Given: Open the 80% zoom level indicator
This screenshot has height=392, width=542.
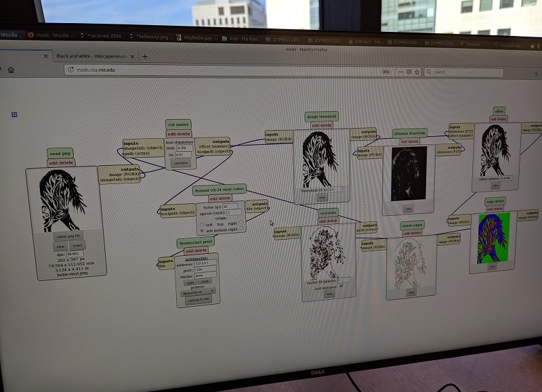Looking at the screenshot, I should click(x=385, y=72).
